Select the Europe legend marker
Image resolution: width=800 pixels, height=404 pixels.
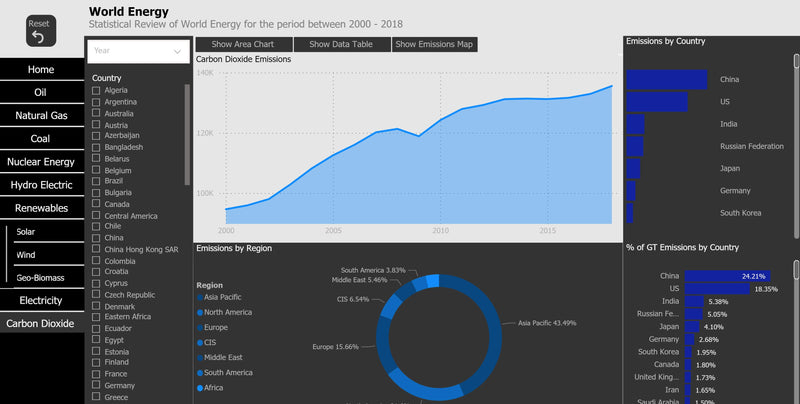[199, 327]
